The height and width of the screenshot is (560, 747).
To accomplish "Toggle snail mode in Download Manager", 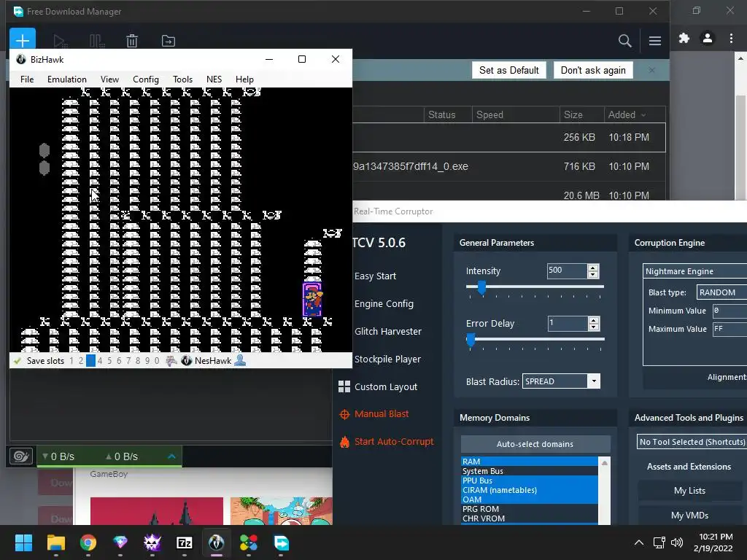I will click(x=21, y=456).
